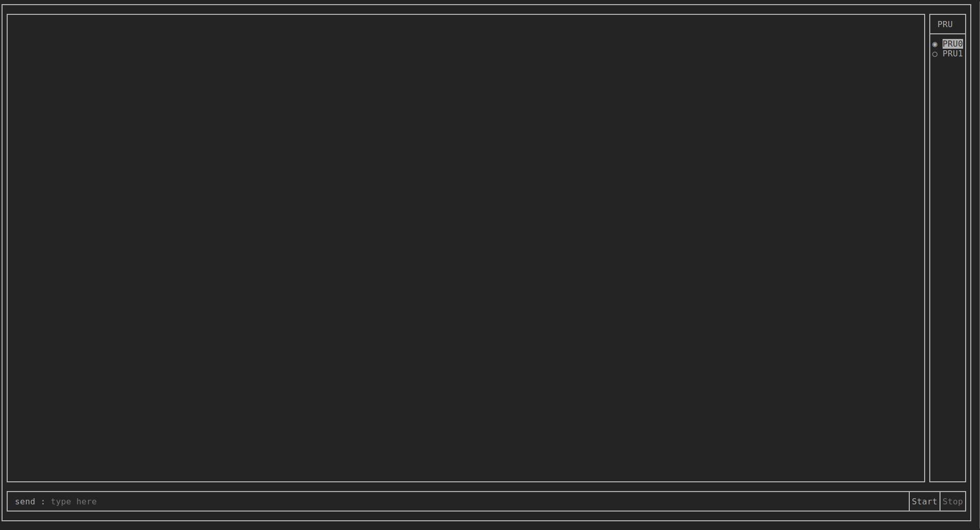980x530 pixels.
Task: Click inside the large empty output pane
Action: (x=465, y=248)
